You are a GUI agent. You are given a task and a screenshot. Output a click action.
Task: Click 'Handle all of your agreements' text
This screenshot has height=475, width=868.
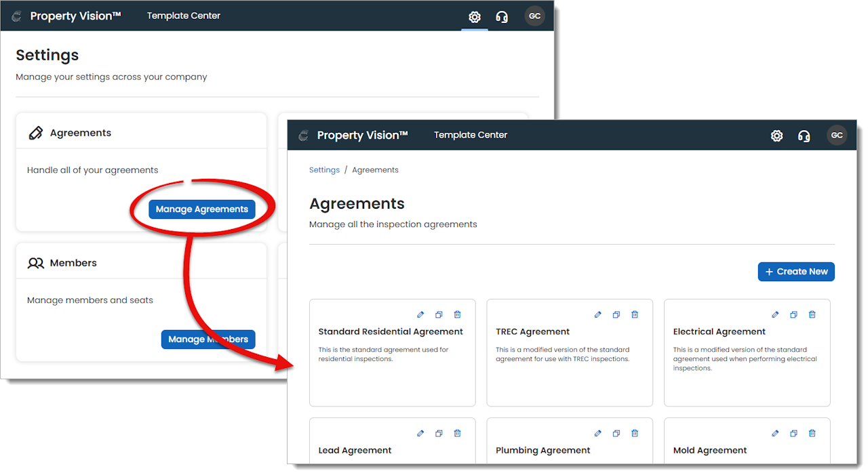(93, 170)
